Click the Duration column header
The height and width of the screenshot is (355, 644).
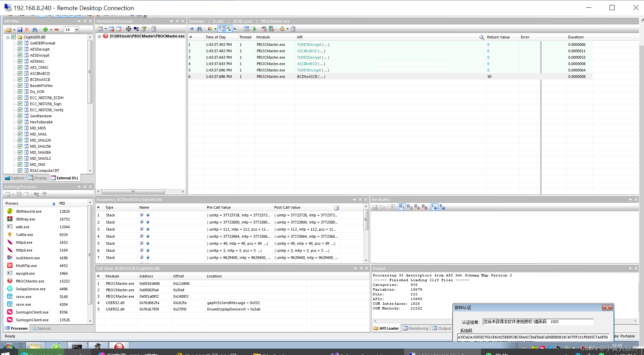579,37
